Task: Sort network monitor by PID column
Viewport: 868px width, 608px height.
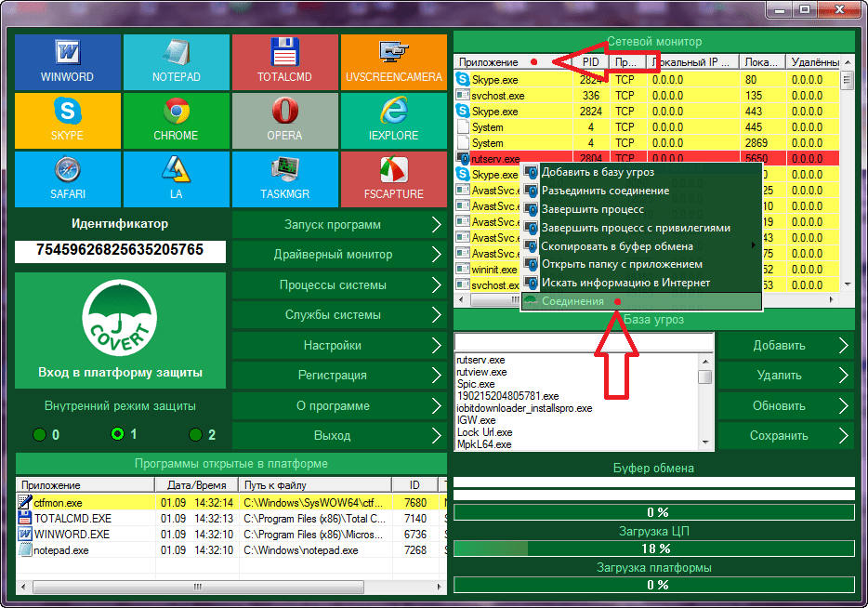Action: click(591, 62)
